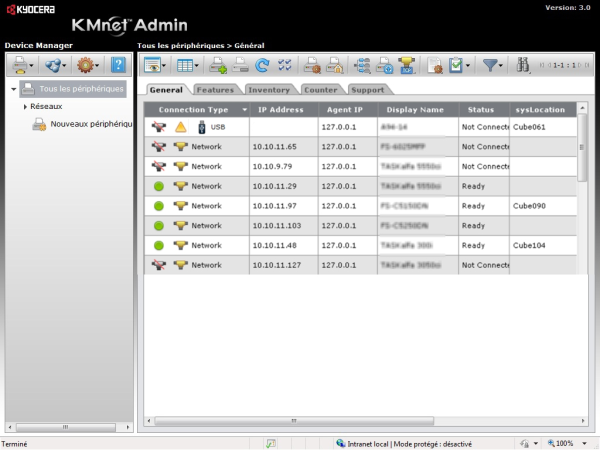
Task: Switch to the Features tab
Action: [215, 90]
